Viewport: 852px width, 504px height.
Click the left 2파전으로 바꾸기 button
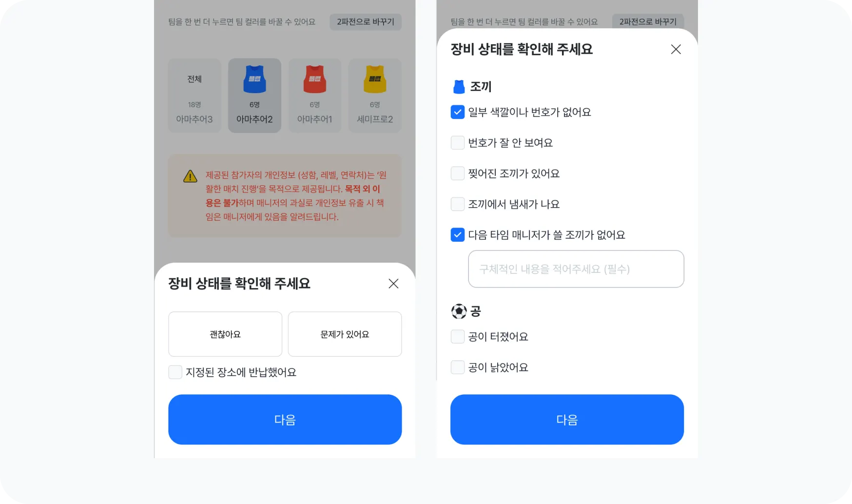click(366, 22)
